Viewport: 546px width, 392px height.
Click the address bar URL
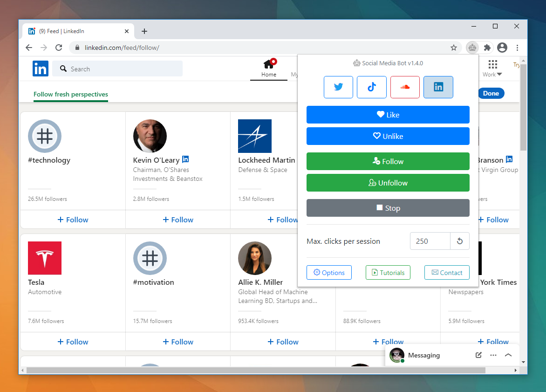coord(122,48)
